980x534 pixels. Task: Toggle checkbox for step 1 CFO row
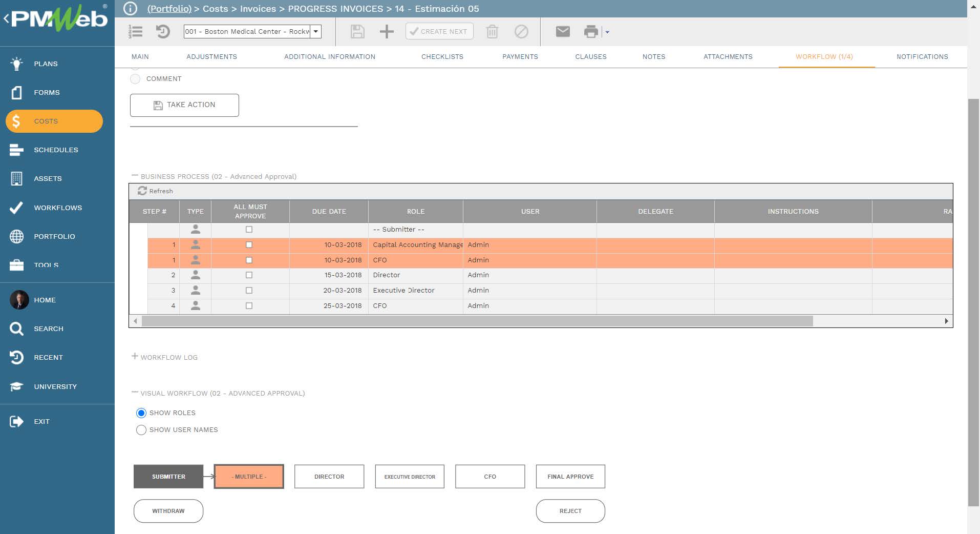point(249,260)
